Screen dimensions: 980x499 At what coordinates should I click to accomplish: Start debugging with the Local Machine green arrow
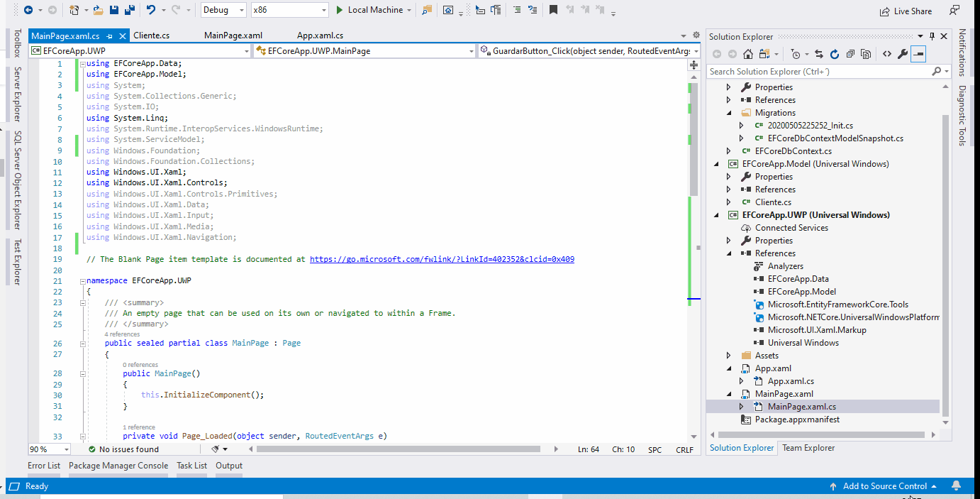(339, 10)
